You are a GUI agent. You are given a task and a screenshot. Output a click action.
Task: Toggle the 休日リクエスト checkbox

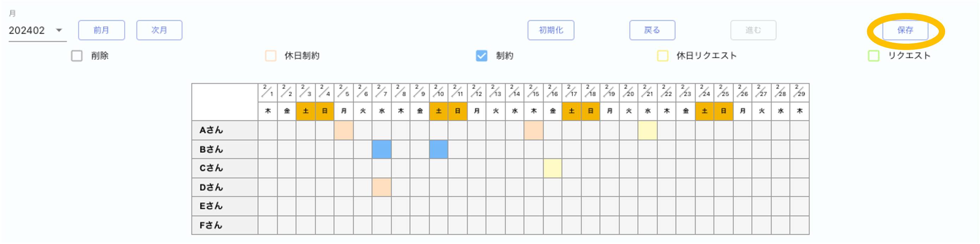(x=663, y=56)
